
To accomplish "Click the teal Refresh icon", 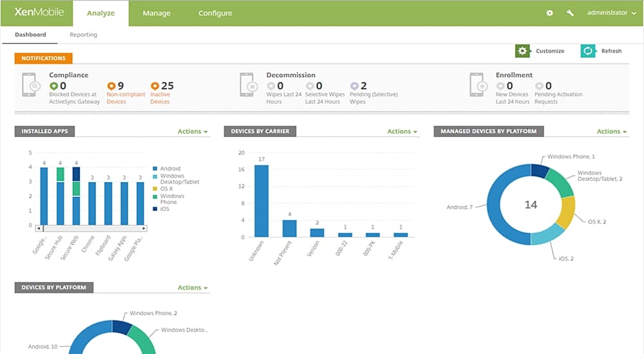I will [588, 51].
